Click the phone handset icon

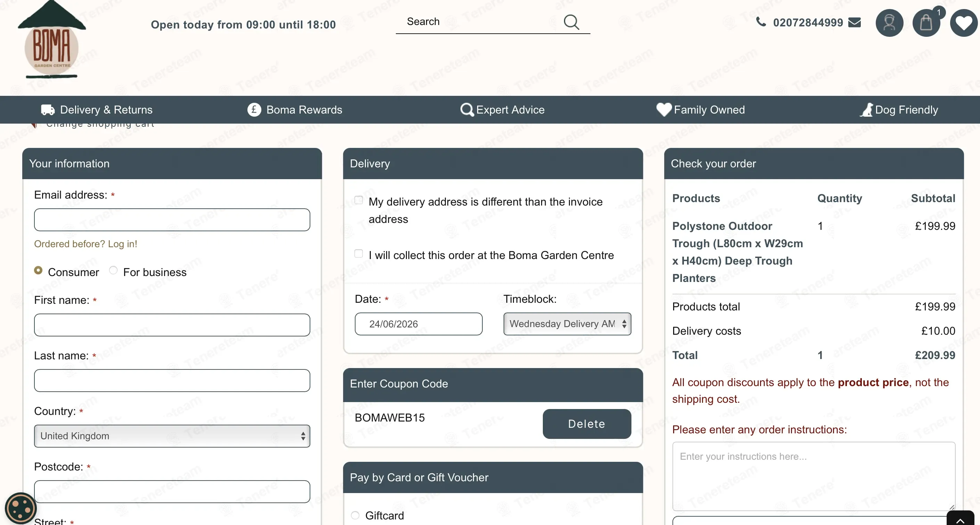click(761, 22)
